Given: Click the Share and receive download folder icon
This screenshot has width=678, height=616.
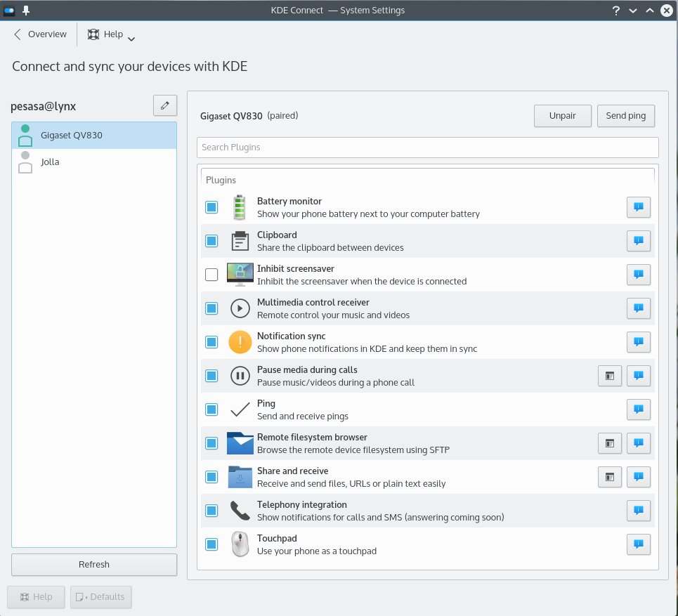Looking at the screenshot, I should coord(240,477).
